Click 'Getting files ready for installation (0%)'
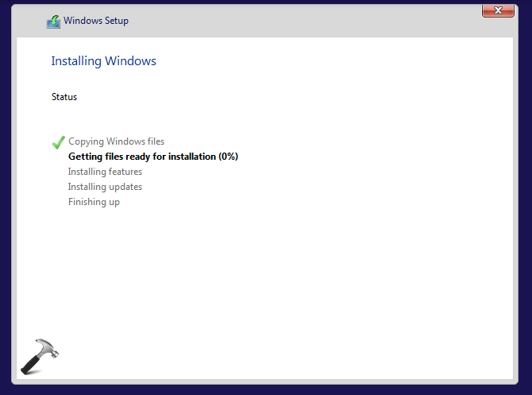 tap(153, 157)
